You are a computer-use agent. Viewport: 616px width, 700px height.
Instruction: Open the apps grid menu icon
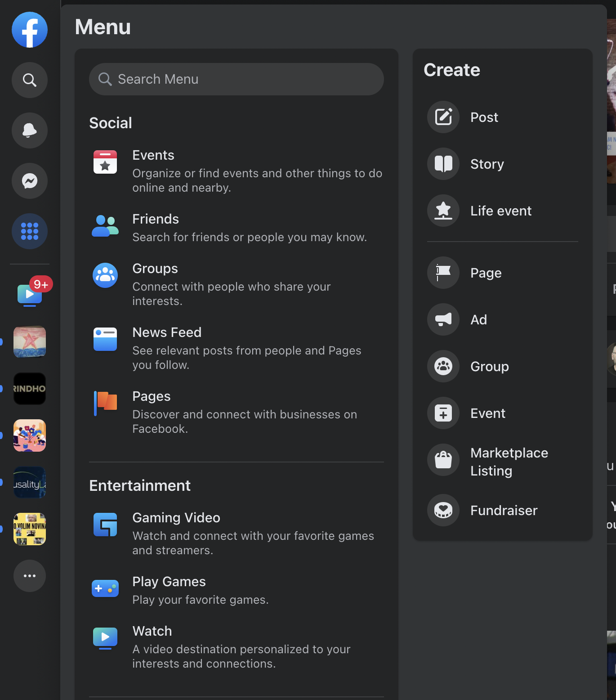(x=29, y=231)
